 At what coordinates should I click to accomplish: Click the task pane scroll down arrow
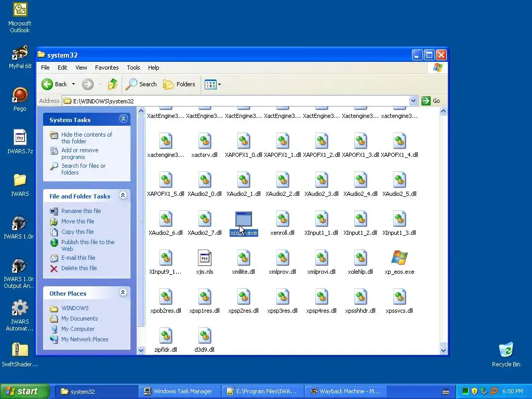pyautogui.click(x=141, y=351)
